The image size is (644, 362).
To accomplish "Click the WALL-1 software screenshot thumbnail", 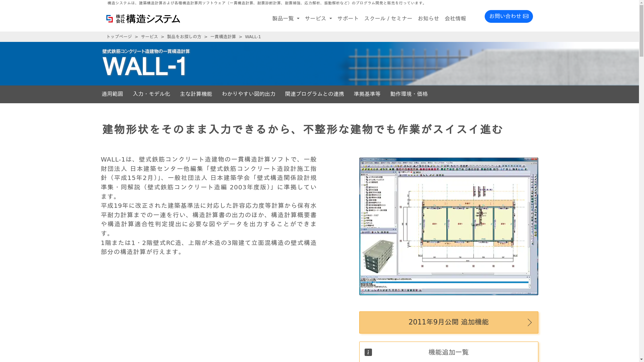I will [448, 226].
